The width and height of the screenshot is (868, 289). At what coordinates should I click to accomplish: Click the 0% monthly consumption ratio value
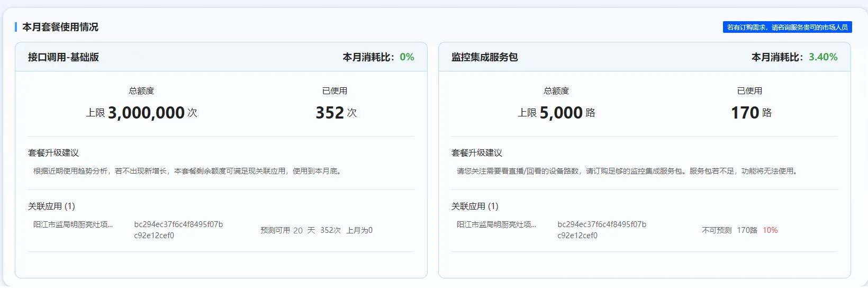click(x=406, y=57)
